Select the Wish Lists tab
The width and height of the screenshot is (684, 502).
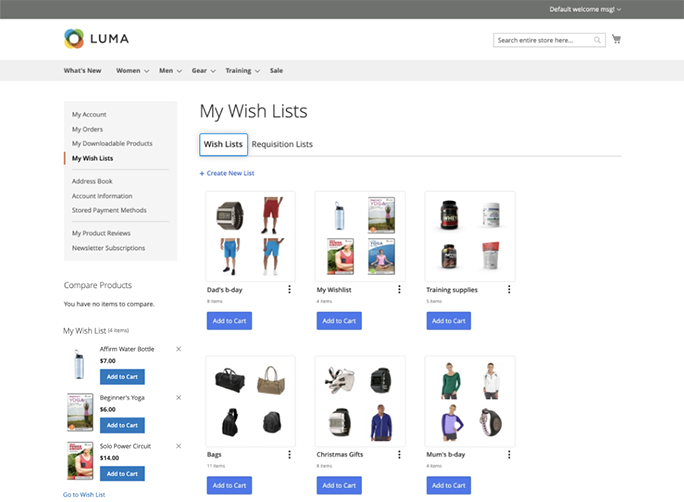tap(223, 144)
